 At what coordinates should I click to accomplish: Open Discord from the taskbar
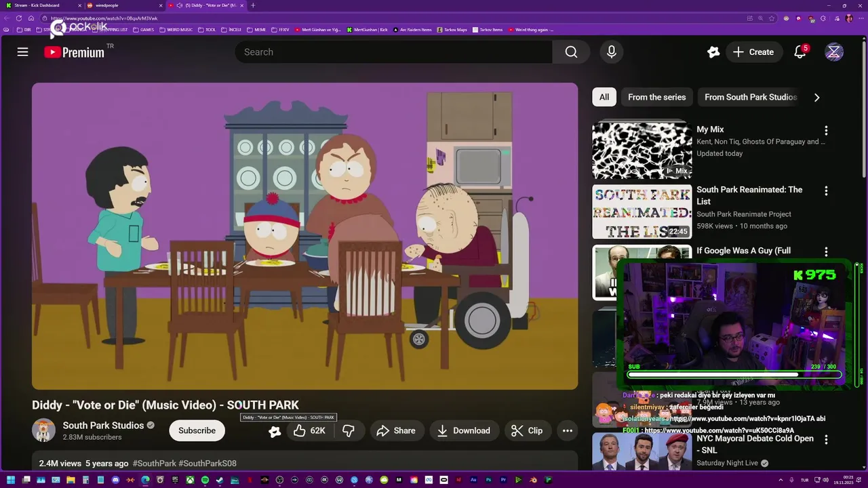click(x=115, y=481)
